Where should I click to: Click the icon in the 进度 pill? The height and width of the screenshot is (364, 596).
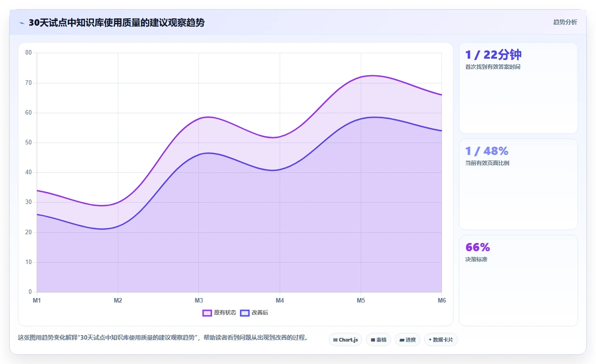point(402,340)
